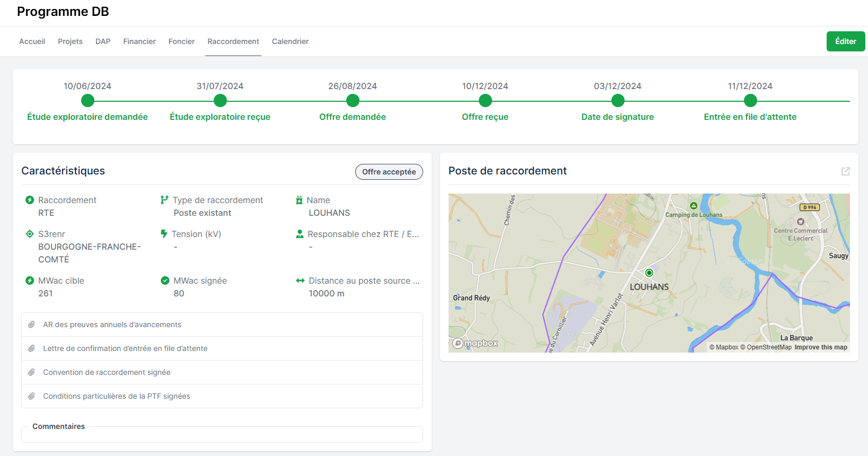The height and width of the screenshot is (456, 868).
Task: Go to the Financier tab
Action: pos(139,41)
